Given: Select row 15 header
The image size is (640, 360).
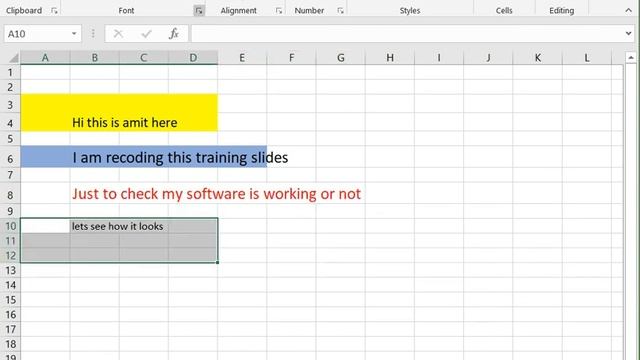Looking at the screenshot, I should tap(10, 300).
